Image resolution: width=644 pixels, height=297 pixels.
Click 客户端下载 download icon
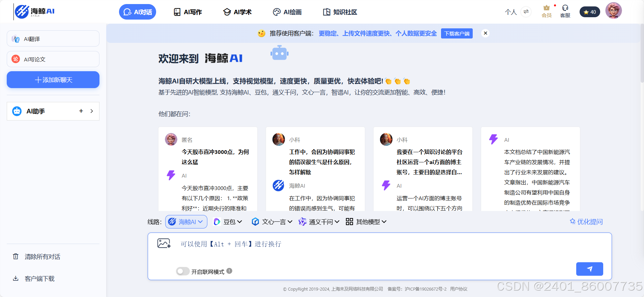pos(16,278)
